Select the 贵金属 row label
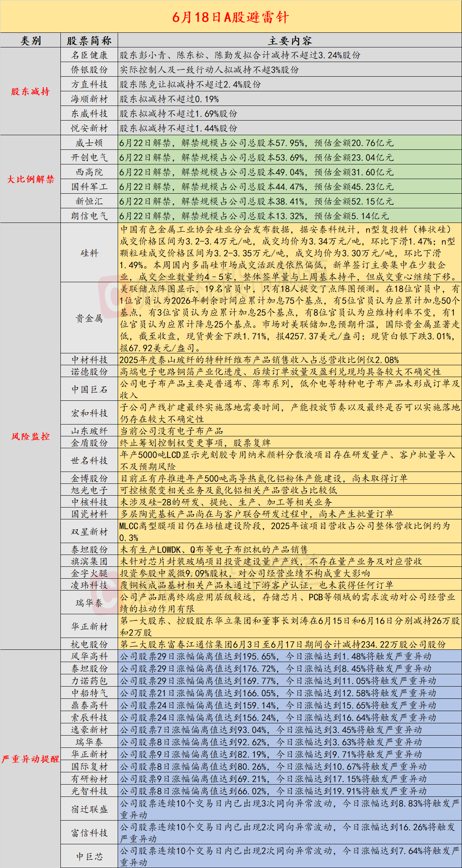The image size is (462, 868). 89,318
